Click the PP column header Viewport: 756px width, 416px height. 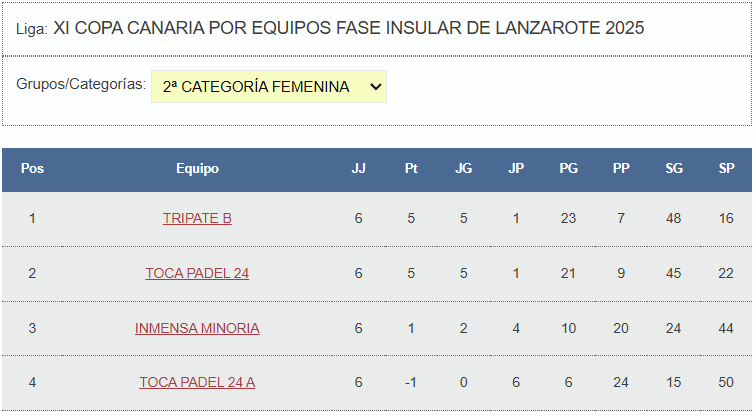(x=621, y=169)
